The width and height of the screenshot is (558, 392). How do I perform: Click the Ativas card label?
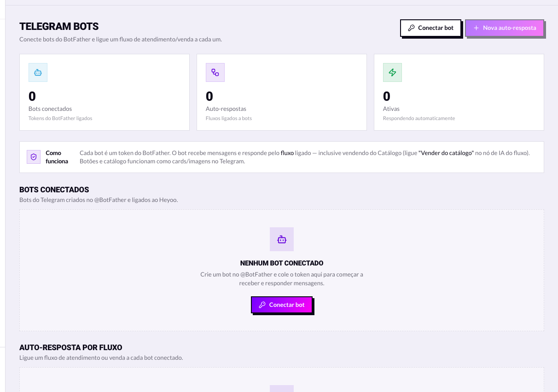(391, 109)
